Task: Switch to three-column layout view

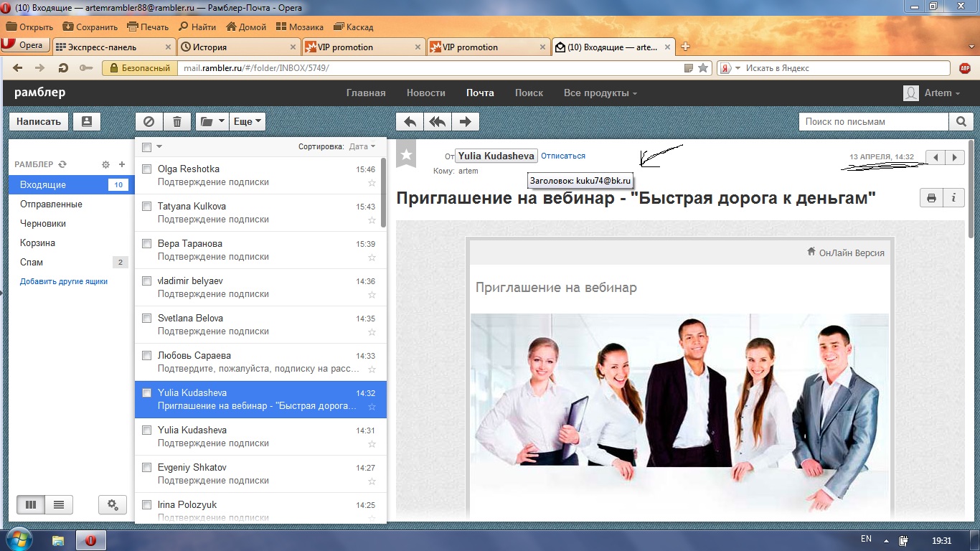Action: coord(31,504)
